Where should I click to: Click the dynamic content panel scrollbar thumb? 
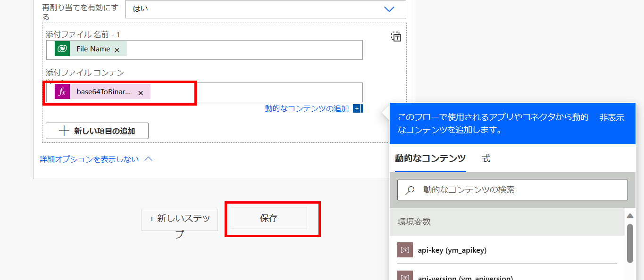[x=630, y=243]
